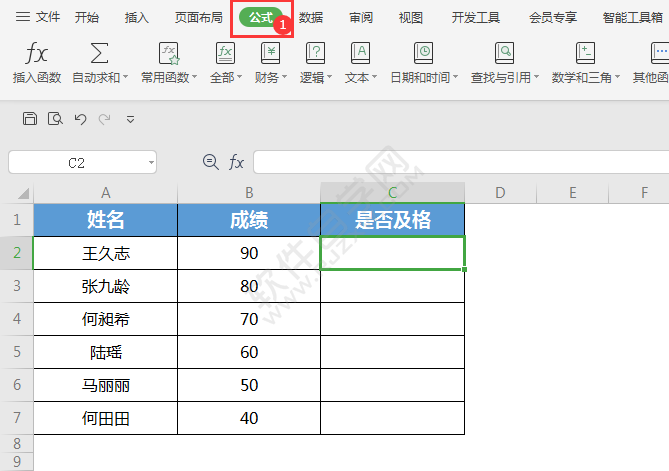669x471 pixels.
Task: Expand the 常用函数 dropdown arrow
Action: (195, 77)
